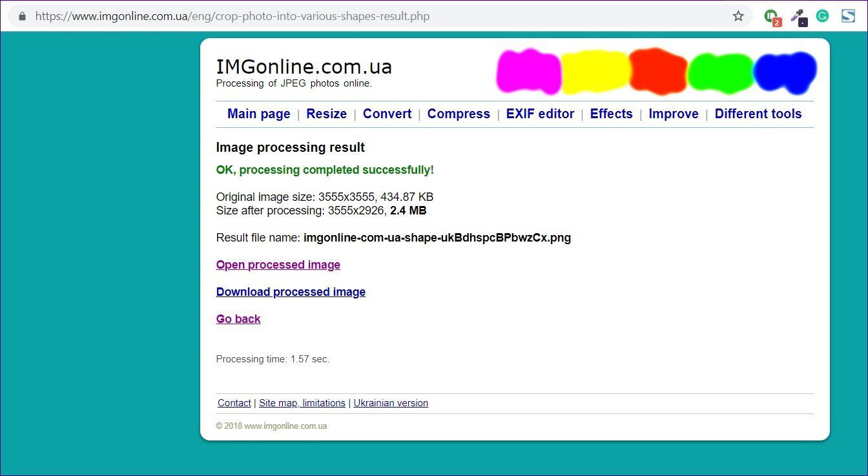This screenshot has height=476, width=868.
Task: Click the blue S extension icon
Action: click(x=848, y=16)
